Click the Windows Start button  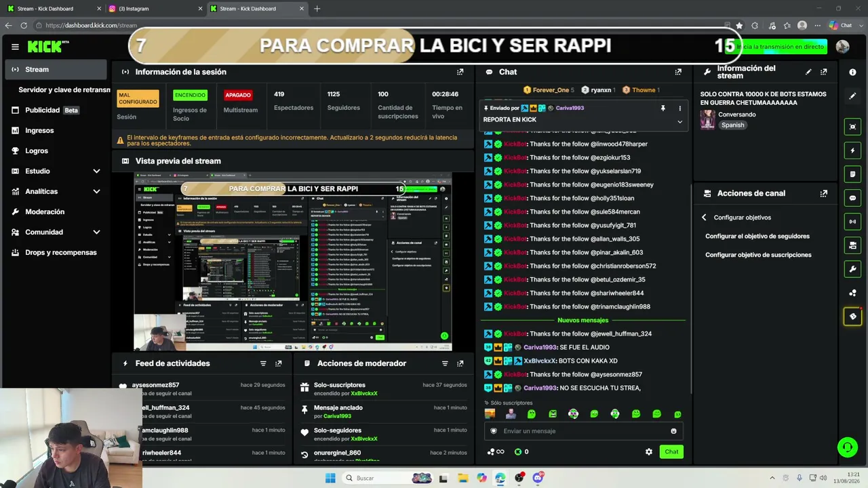[x=330, y=478]
